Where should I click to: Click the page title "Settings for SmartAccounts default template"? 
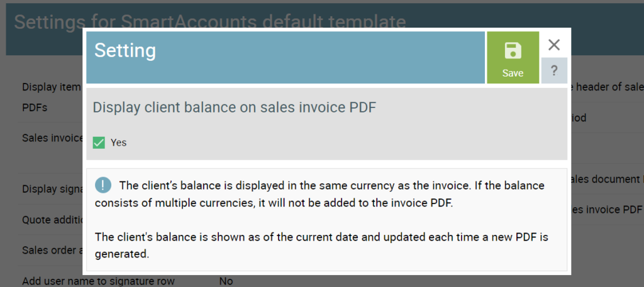tap(210, 22)
